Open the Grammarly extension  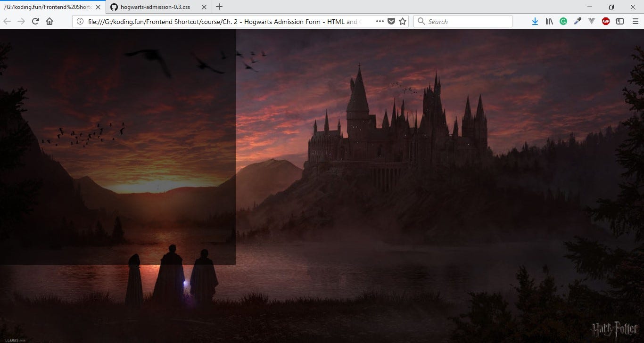[x=563, y=21]
